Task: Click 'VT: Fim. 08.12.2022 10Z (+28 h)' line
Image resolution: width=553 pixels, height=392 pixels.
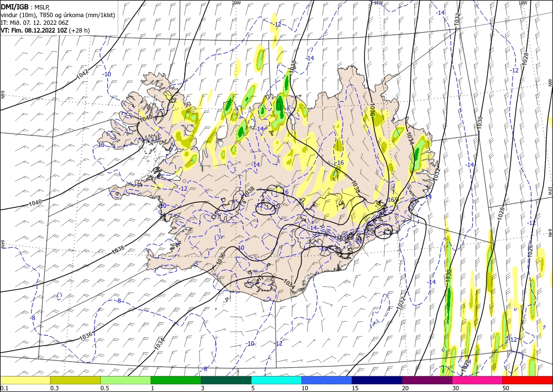Action: coord(45,30)
